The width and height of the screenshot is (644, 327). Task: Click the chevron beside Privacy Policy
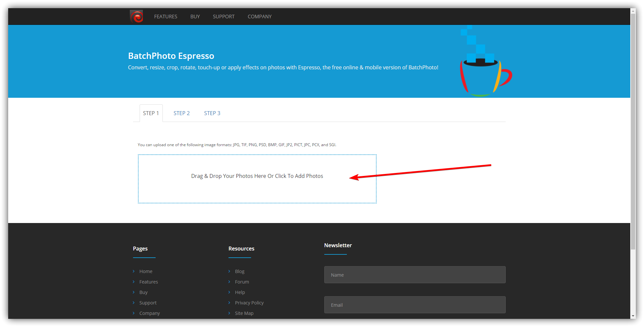click(229, 303)
